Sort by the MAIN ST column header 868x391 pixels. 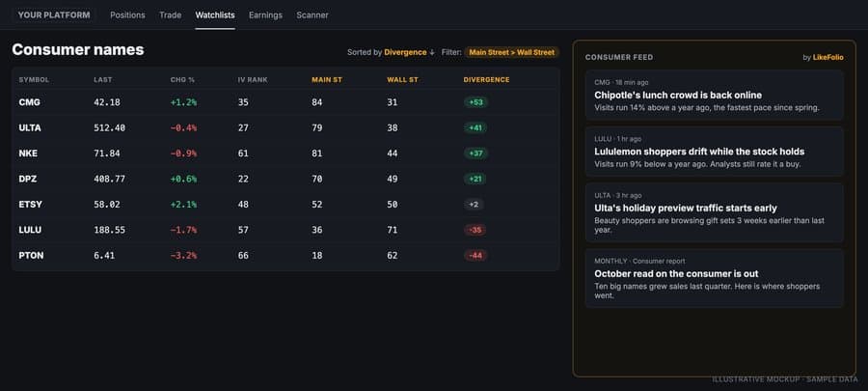327,80
